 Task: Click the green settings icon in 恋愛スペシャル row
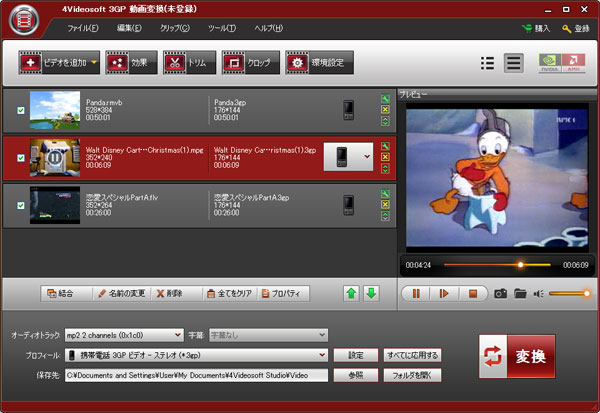click(x=385, y=194)
